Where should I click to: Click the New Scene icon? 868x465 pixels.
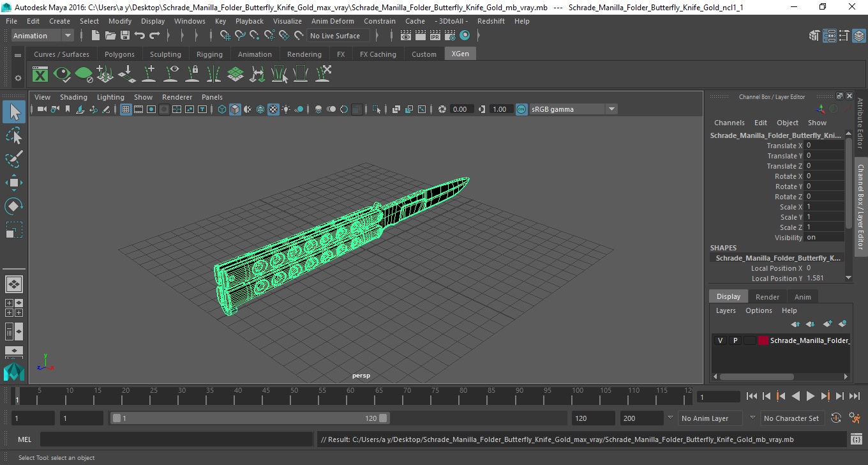95,36
